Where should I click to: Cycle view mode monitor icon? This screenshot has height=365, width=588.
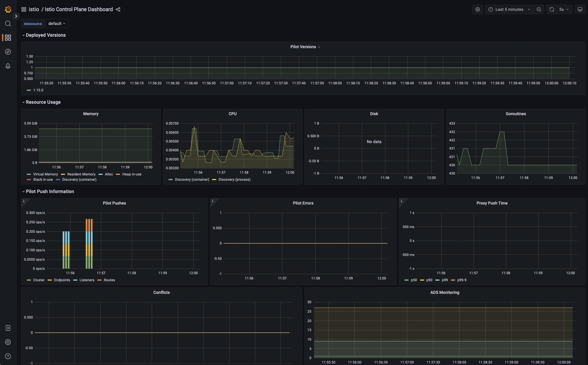[580, 9]
